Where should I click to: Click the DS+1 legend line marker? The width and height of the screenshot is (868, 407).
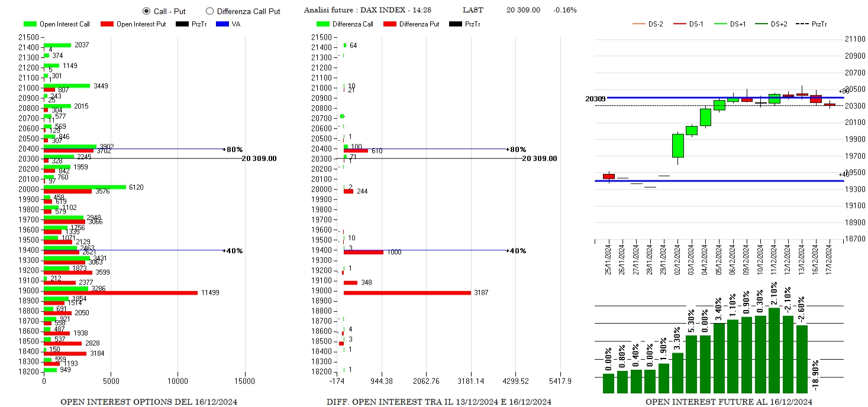720,24
